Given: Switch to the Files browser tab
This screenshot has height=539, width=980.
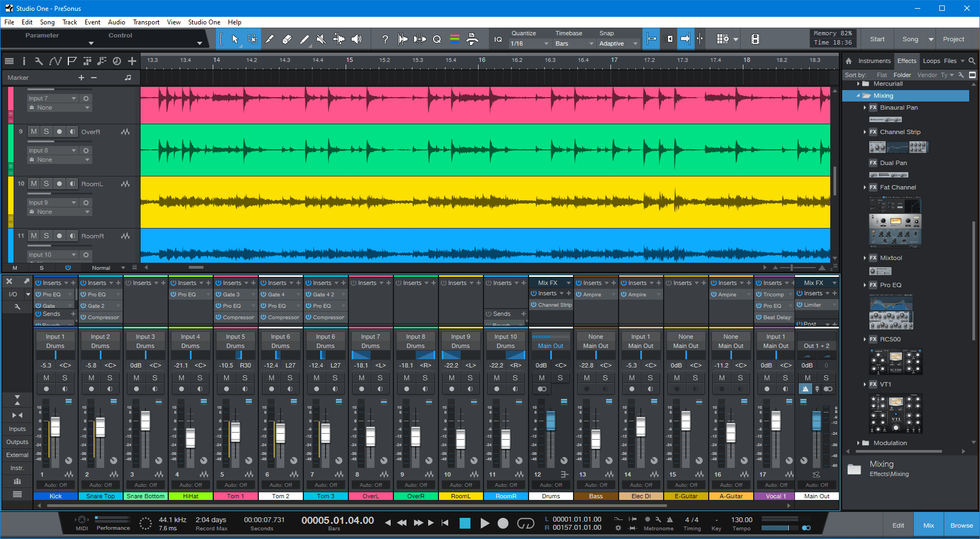Looking at the screenshot, I should (950, 61).
